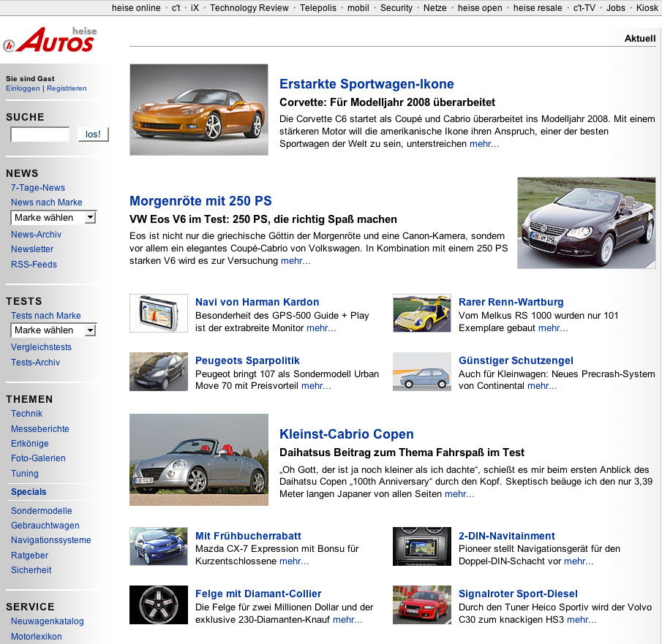Go to iX in the top bar
Screen dimensions: 662x644
tap(195, 7)
